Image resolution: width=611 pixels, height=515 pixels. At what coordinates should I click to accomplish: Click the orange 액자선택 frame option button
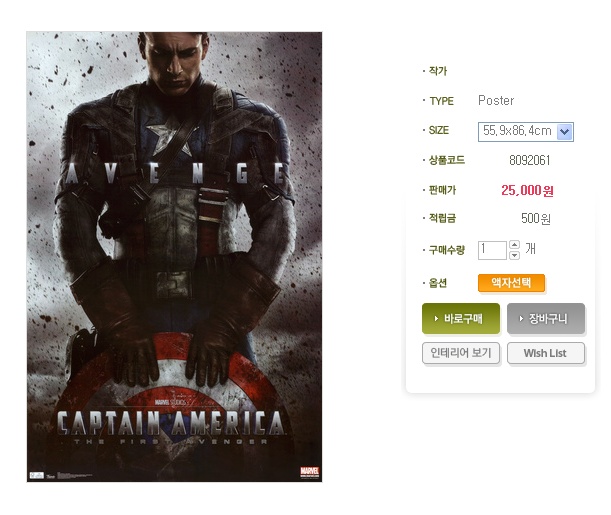[x=511, y=283]
